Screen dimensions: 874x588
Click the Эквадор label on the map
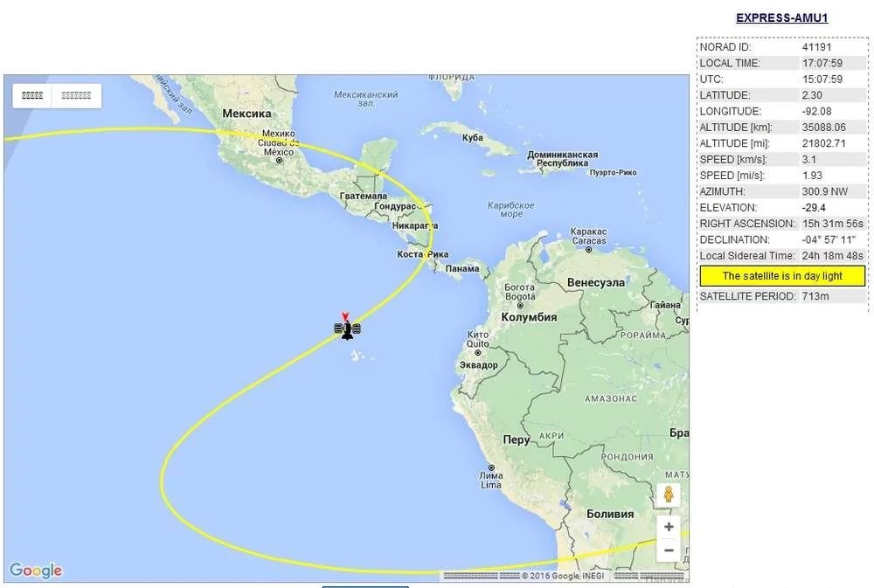[479, 365]
